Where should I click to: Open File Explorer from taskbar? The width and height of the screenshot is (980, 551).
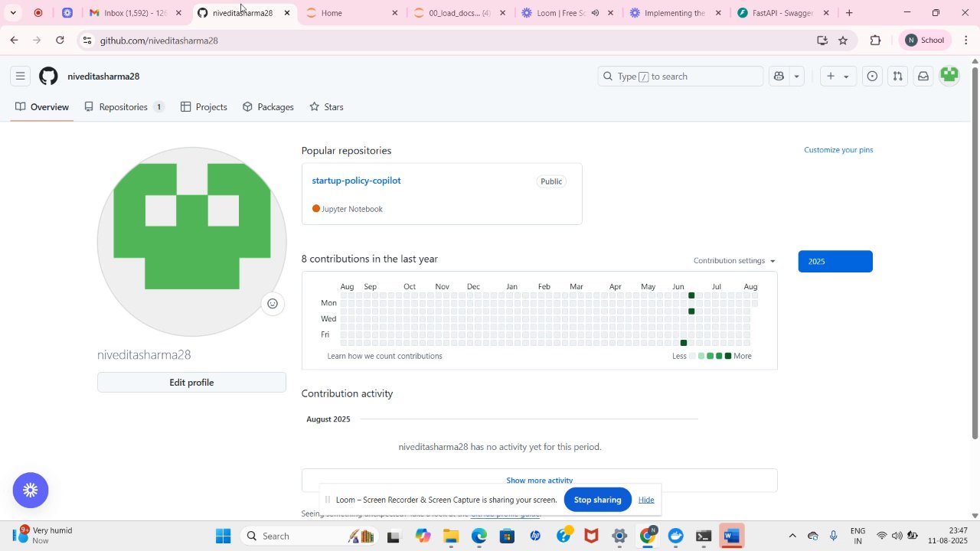450,536
